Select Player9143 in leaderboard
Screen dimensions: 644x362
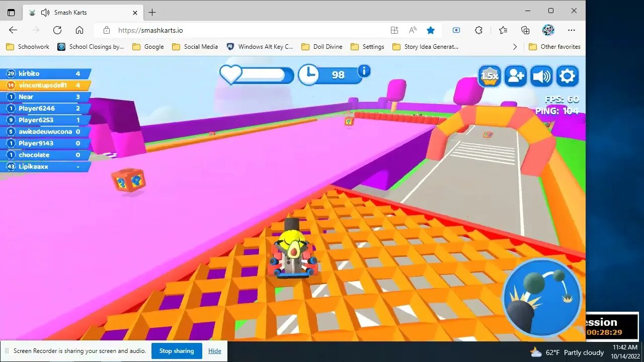coord(46,143)
